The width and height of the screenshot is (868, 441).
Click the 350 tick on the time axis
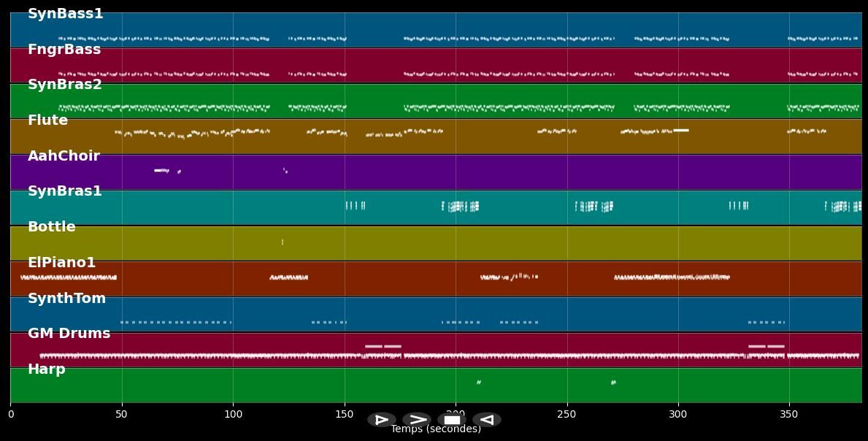(789, 414)
